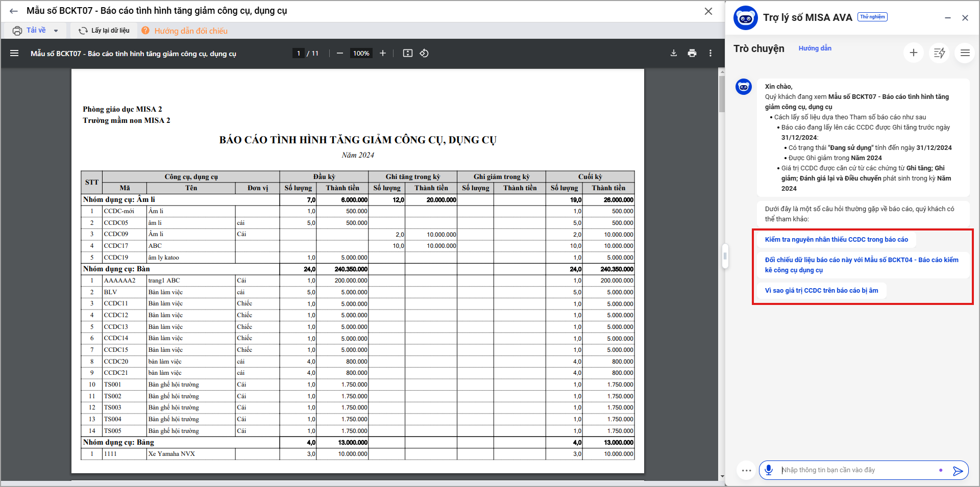Viewport: 980px width, 487px height.
Task: Close the BCKT07 report viewer
Action: pos(708,11)
